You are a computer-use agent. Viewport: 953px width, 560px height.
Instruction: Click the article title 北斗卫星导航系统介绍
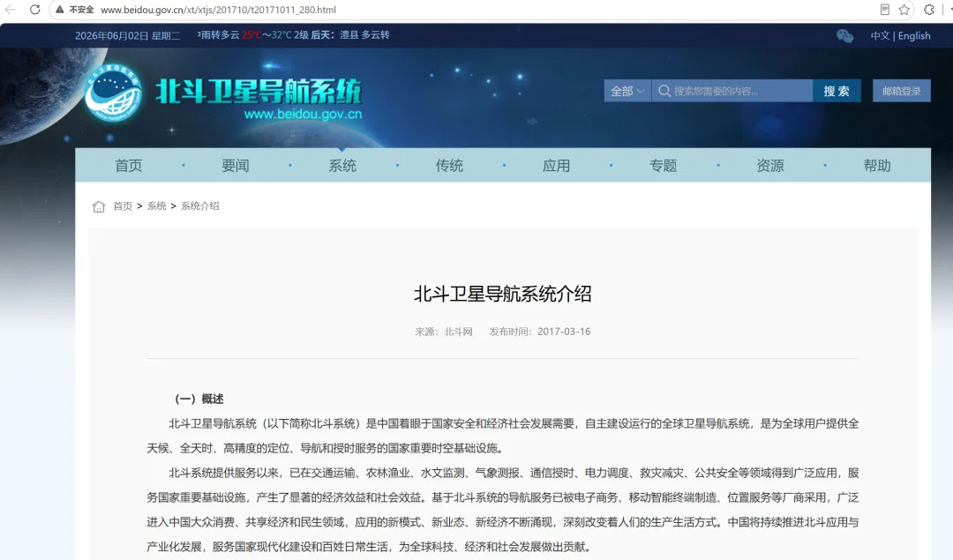503,294
